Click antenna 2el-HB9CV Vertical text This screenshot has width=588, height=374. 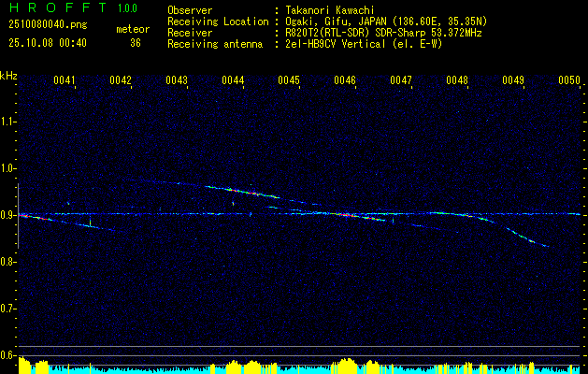click(x=364, y=44)
